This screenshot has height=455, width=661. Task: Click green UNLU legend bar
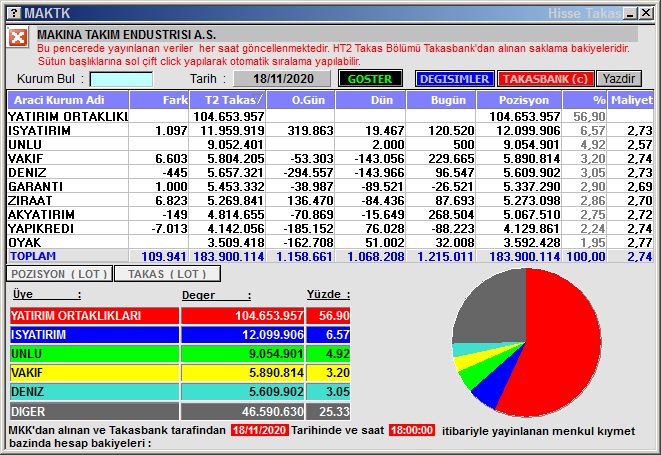pos(94,354)
